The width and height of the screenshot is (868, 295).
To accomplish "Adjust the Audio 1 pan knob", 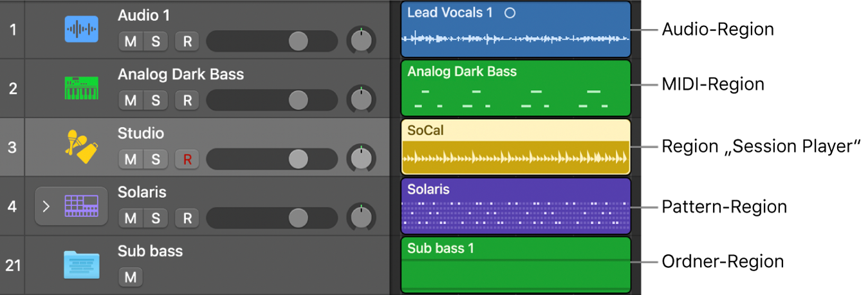I will 361,41.
